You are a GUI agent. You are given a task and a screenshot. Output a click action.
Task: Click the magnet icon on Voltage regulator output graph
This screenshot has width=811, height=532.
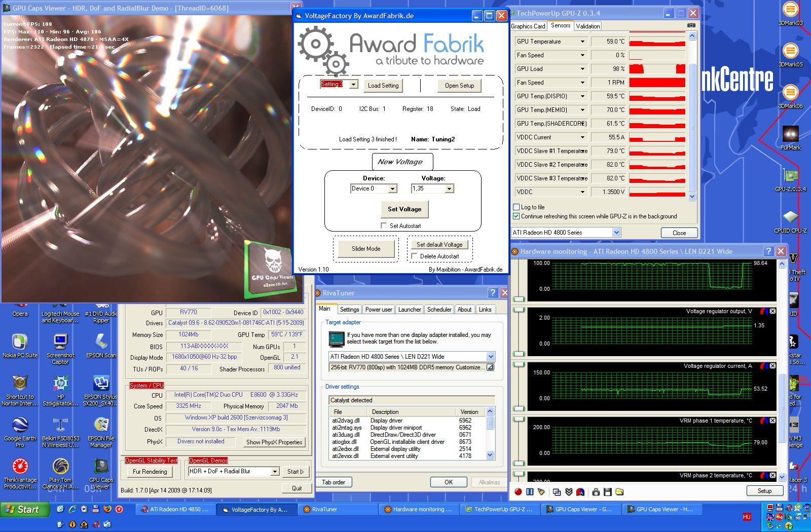[x=764, y=311]
